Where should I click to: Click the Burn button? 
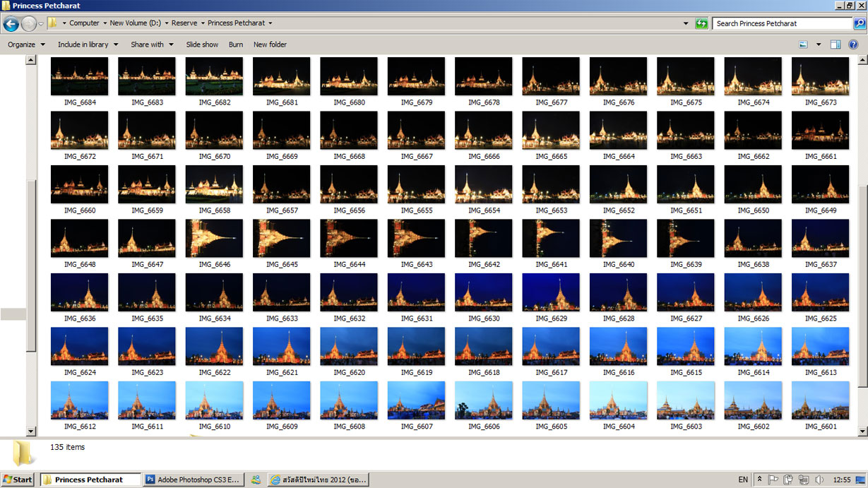pos(236,44)
